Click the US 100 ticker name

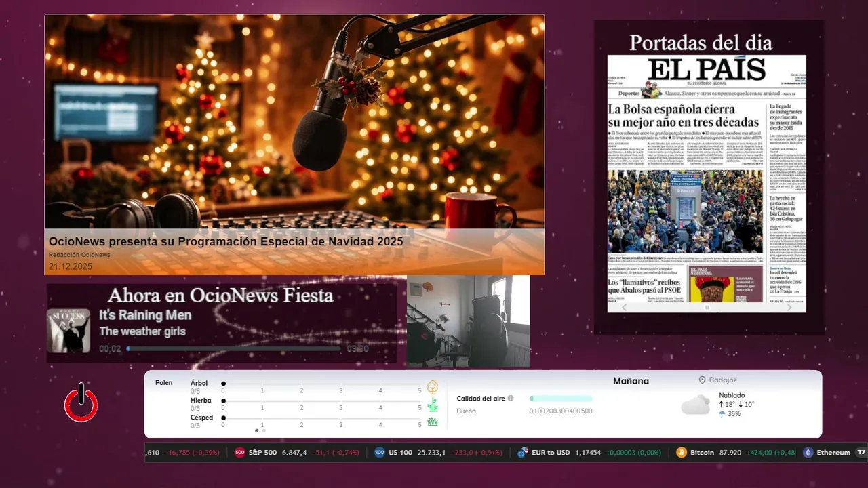tap(400, 453)
